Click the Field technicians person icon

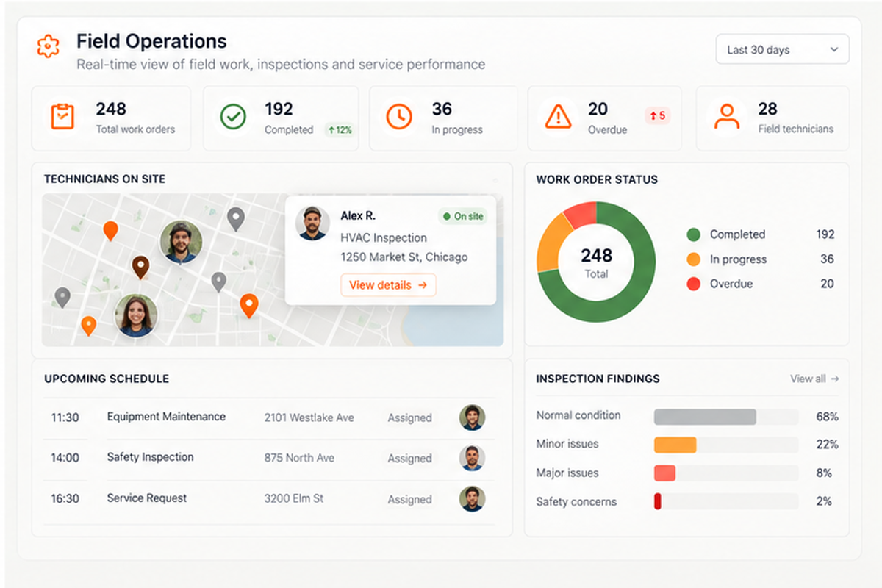click(x=726, y=116)
